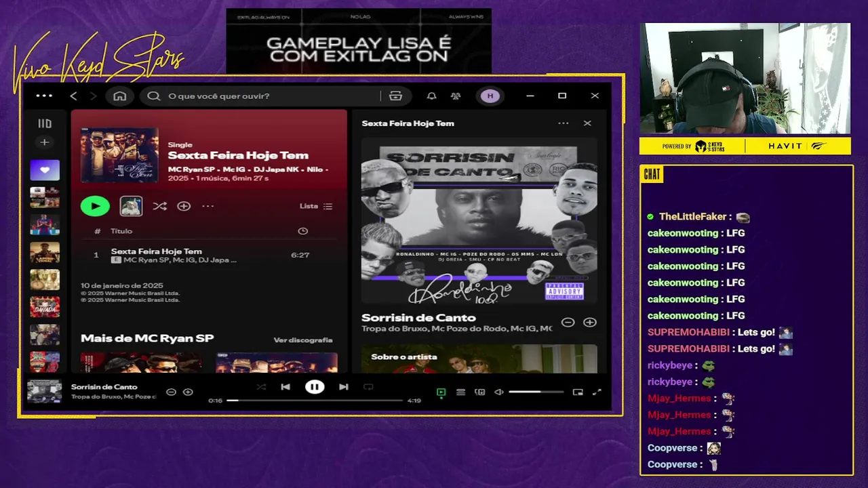Click the Sorrisin de Canto large cover art

pyautogui.click(x=479, y=221)
